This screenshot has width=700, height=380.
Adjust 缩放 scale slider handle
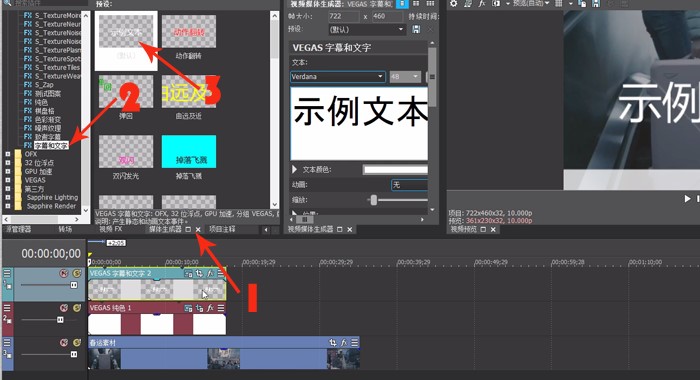(374, 200)
